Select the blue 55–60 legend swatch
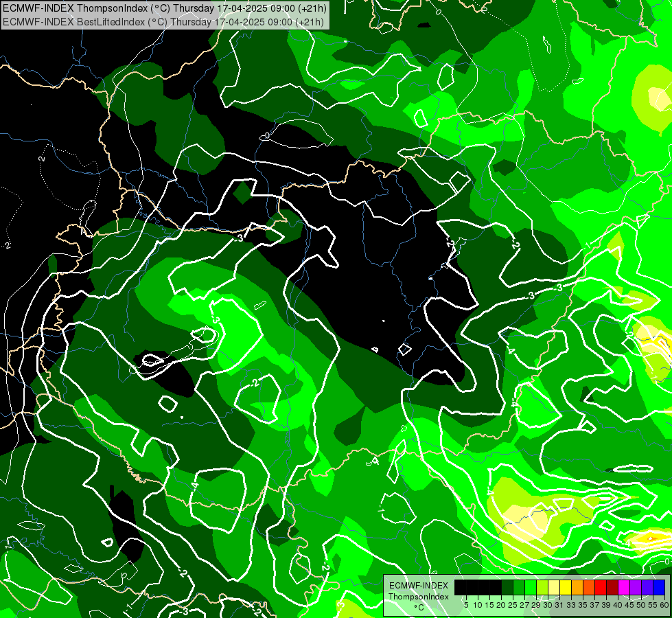 pyautogui.click(x=659, y=587)
